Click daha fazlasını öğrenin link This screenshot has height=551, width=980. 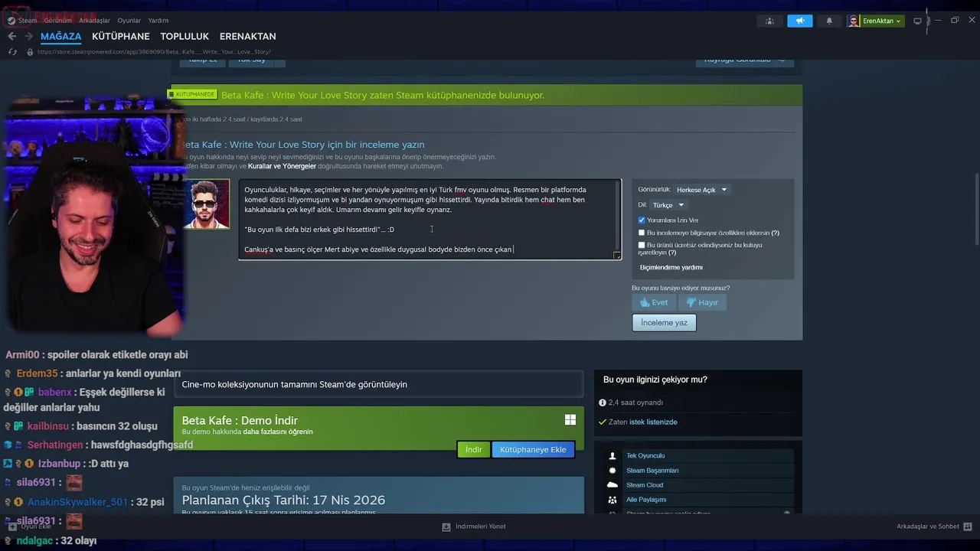tap(278, 432)
